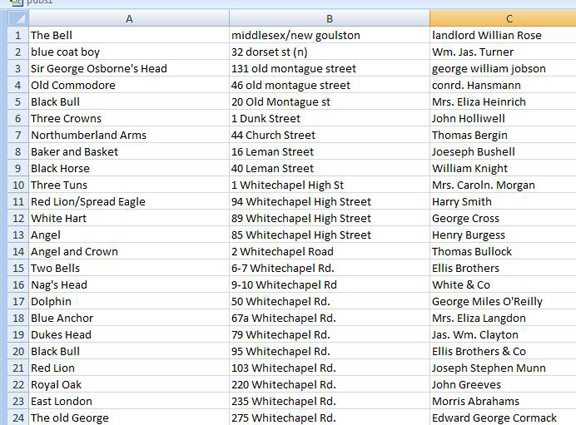Select cell 1 Dunk Street

click(x=330, y=118)
